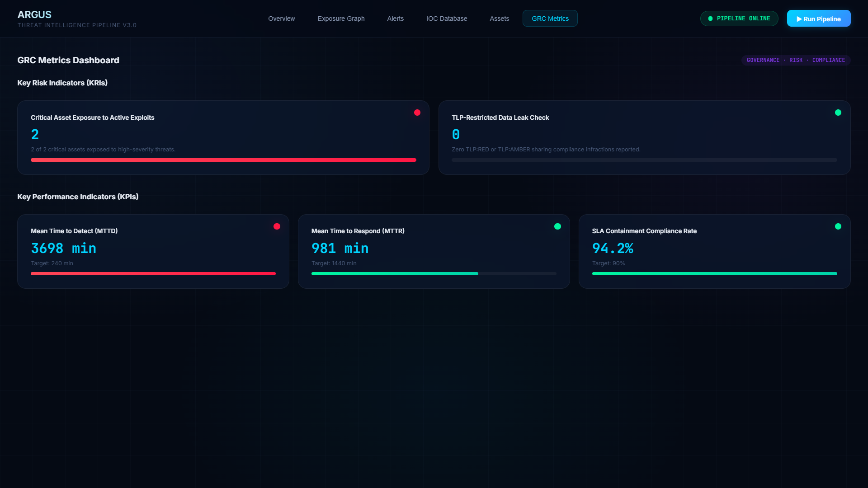Click the Mean Time to Respond (MTTR) title
The image size is (868, 488).
(358, 231)
